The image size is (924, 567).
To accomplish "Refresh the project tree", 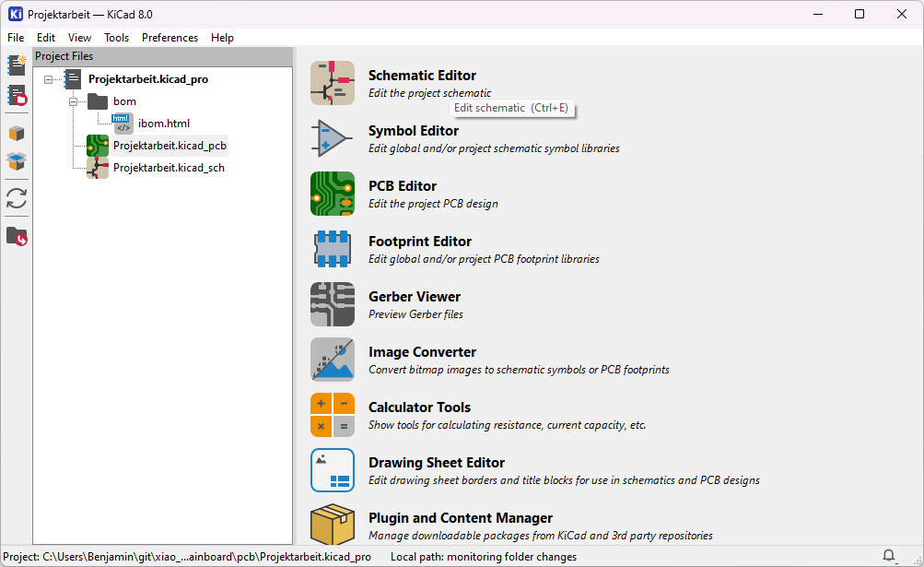I will point(17,198).
